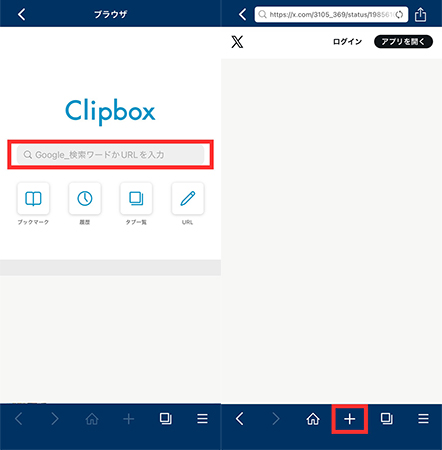The width and height of the screenshot is (442, 450).
Task: Tap dimmed home icon in left bottom bar
Action: pos(92,419)
